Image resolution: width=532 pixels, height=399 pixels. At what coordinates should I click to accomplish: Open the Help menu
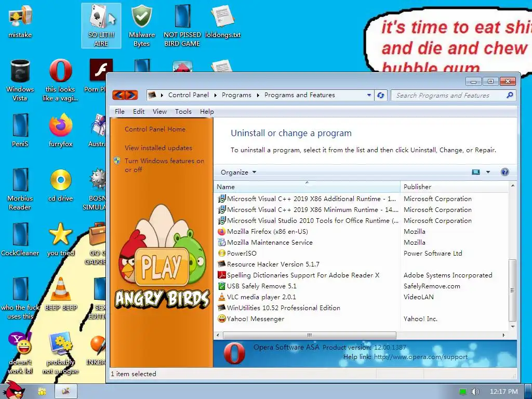pos(207,112)
